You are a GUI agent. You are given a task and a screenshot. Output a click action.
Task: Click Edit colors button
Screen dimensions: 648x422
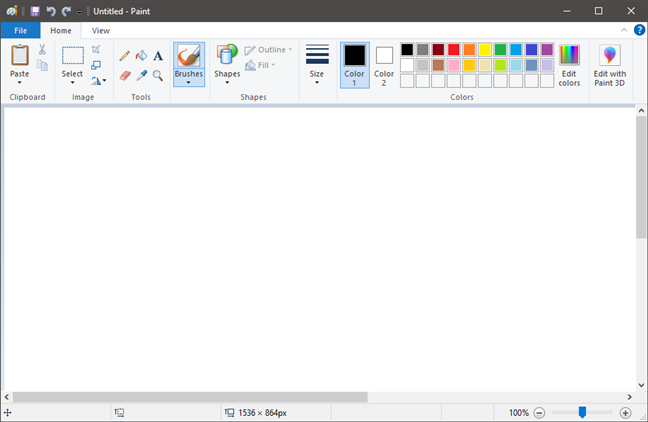569,65
